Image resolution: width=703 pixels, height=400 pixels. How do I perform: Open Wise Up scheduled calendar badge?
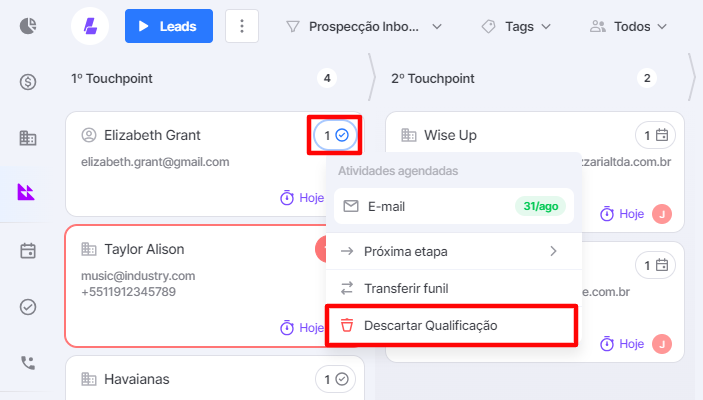coord(655,135)
